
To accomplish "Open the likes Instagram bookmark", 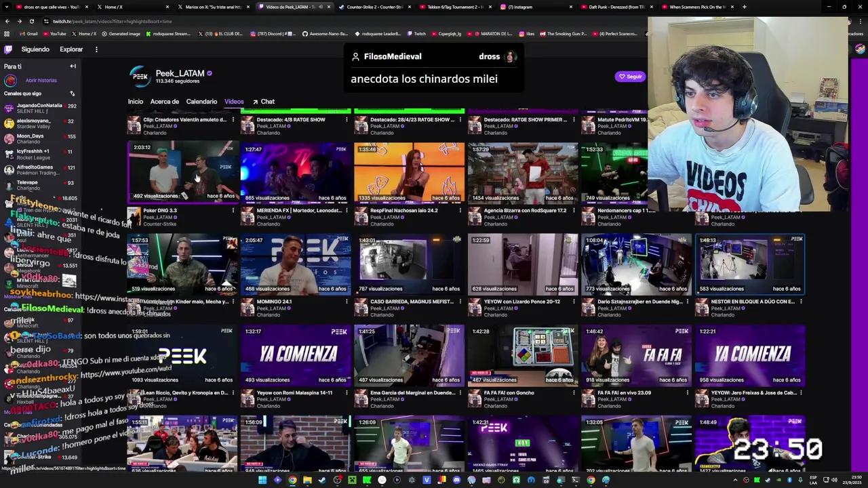I will (x=526, y=34).
